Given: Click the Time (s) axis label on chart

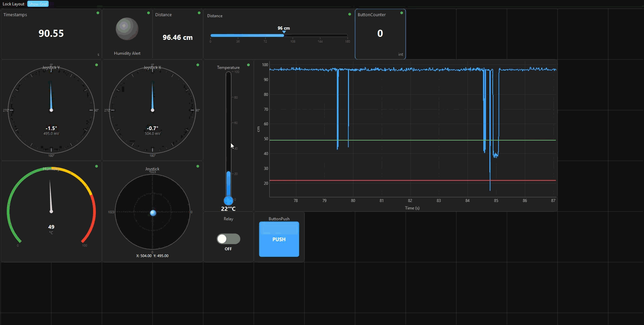Looking at the screenshot, I should (x=412, y=208).
